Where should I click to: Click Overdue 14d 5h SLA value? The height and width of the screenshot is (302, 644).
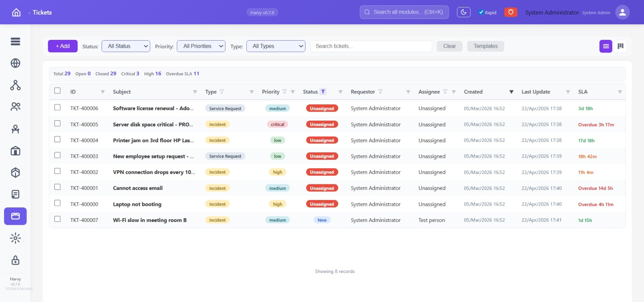pos(595,188)
